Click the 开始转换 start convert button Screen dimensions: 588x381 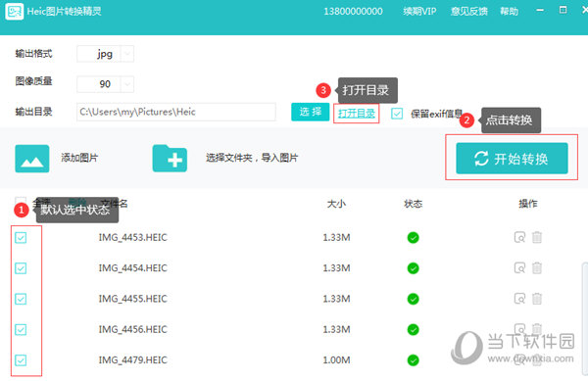pos(512,158)
